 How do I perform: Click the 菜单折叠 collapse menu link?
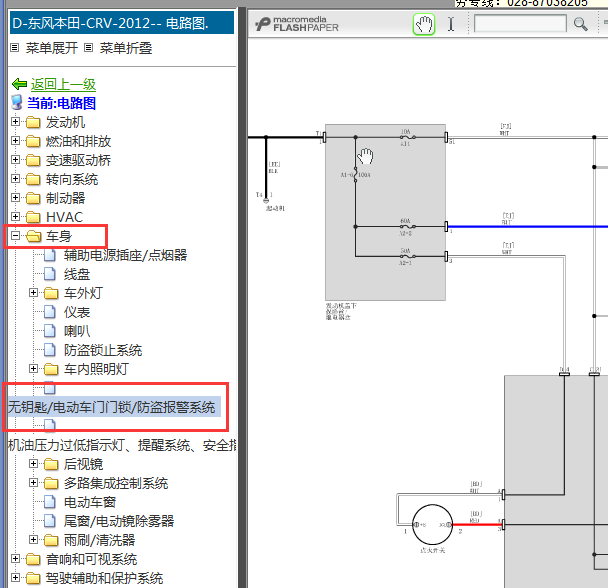126,48
